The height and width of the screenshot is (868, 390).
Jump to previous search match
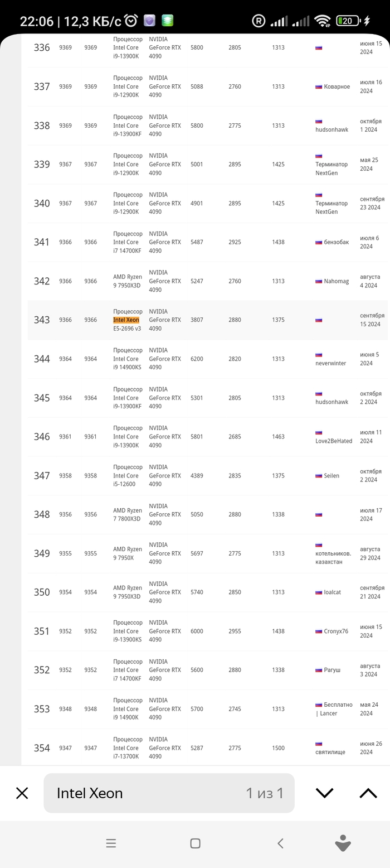pyautogui.click(x=368, y=793)
